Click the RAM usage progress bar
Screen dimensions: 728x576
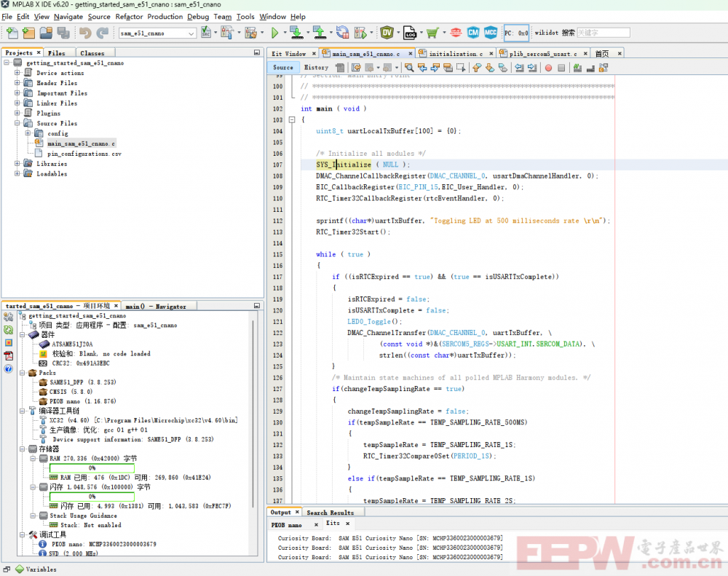point(92,467)
